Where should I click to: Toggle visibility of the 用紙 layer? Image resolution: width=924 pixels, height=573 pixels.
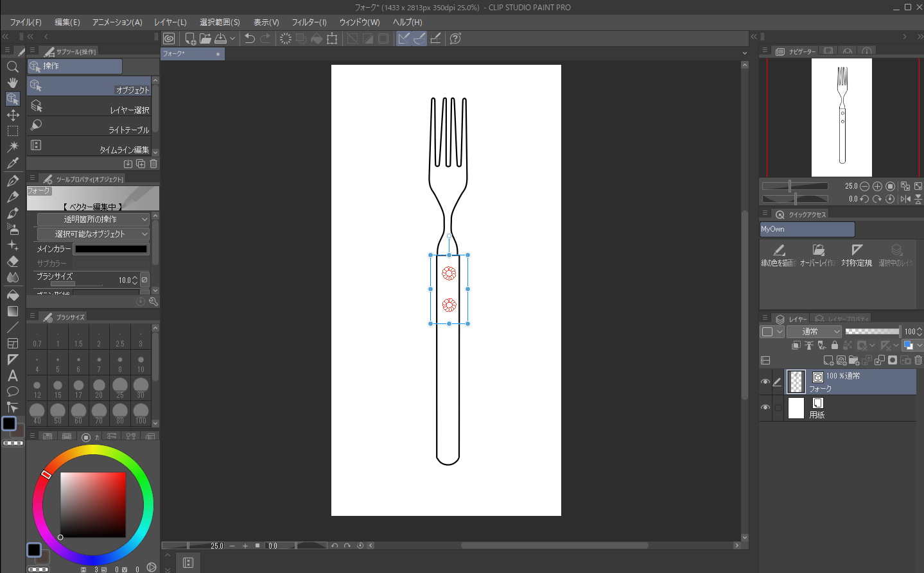(765, 407)
